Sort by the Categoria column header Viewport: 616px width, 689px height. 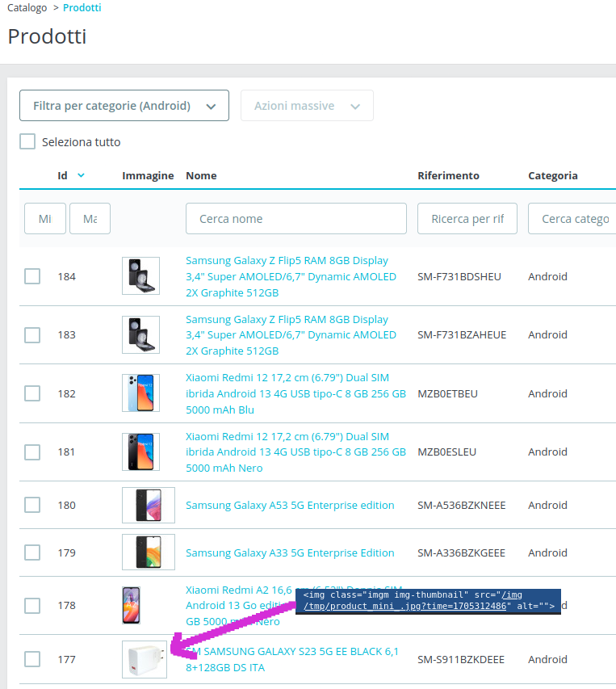[x=553, y=175]
